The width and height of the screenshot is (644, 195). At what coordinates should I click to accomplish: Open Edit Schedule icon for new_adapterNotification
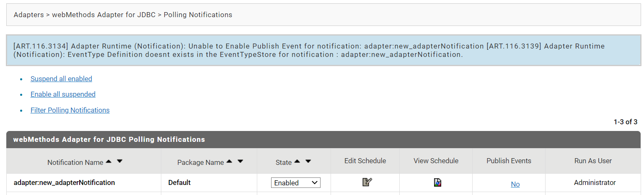(367, 182)
